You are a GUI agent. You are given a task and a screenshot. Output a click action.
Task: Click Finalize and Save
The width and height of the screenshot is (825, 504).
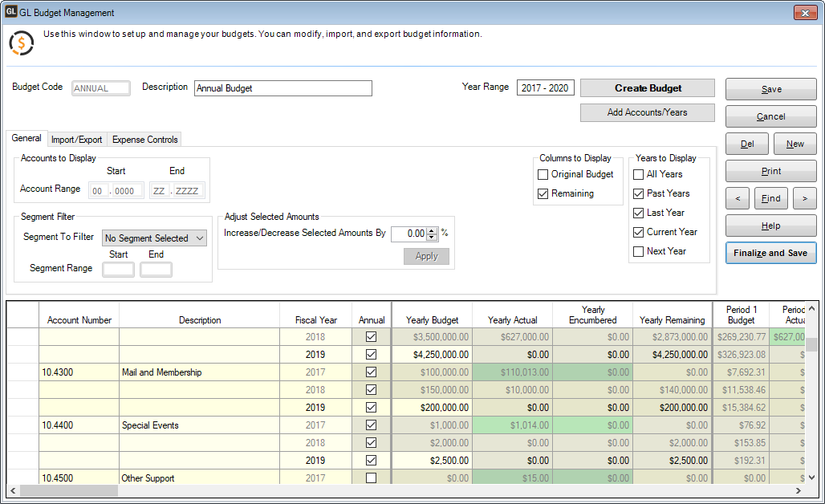[770, 253]
